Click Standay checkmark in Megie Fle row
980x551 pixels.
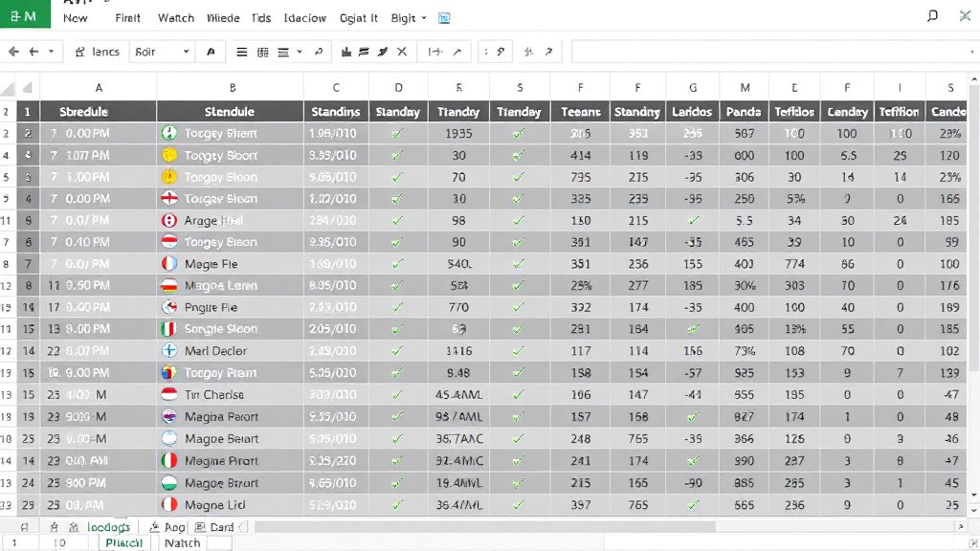pos(397,264)
